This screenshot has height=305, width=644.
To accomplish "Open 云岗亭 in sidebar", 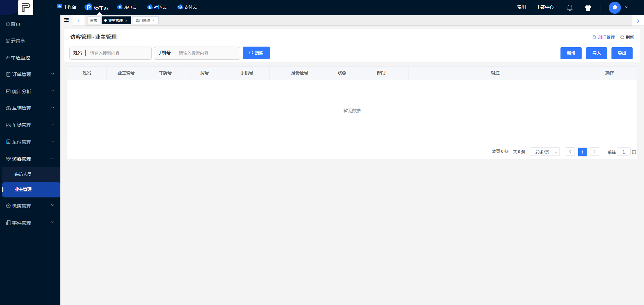I will point(30,41).
